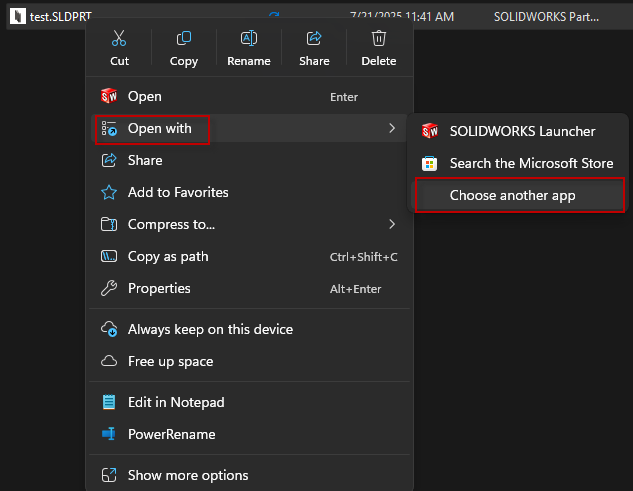This screenshot has height=491, width=633.
Task: Open Show more options
Action: pyautogui.click(x=188, y=475)
